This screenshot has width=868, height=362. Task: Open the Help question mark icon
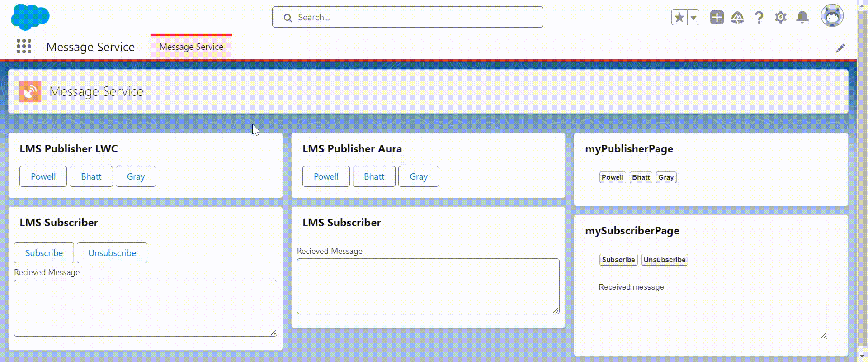tap(759, 18)
